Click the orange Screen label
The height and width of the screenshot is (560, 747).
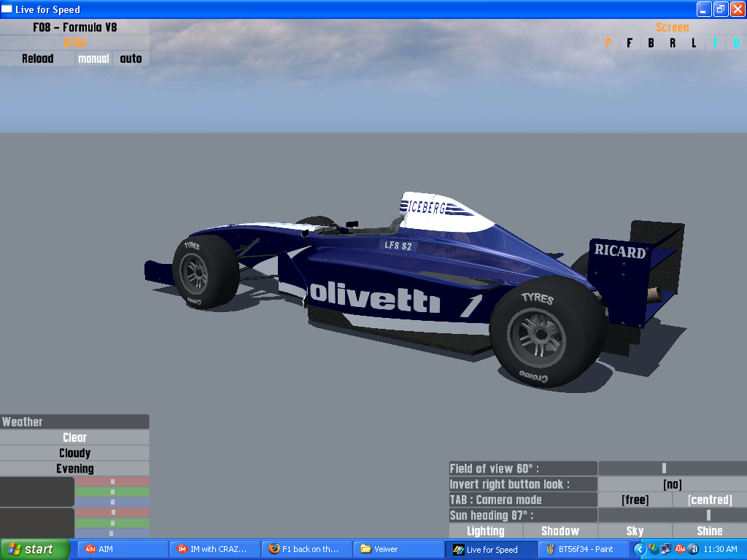tap(672, 27)
